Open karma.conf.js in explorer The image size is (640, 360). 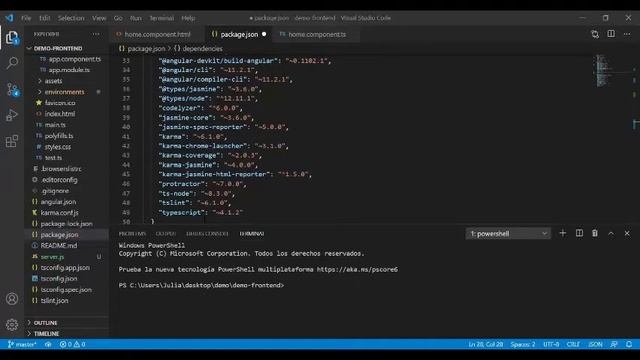point(59,213)
